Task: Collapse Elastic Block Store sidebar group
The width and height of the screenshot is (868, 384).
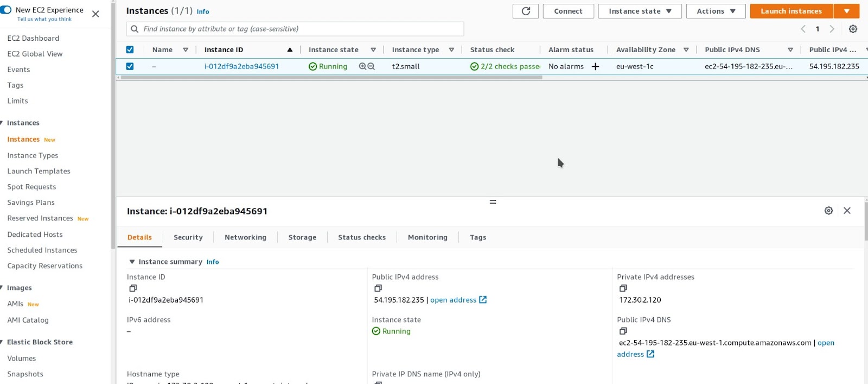Action: [2, 342]
